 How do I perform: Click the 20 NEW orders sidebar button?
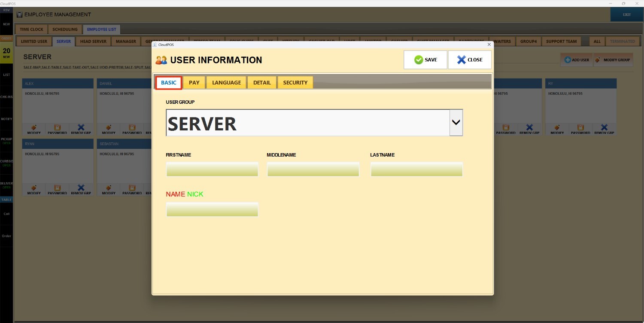(6, 53)
